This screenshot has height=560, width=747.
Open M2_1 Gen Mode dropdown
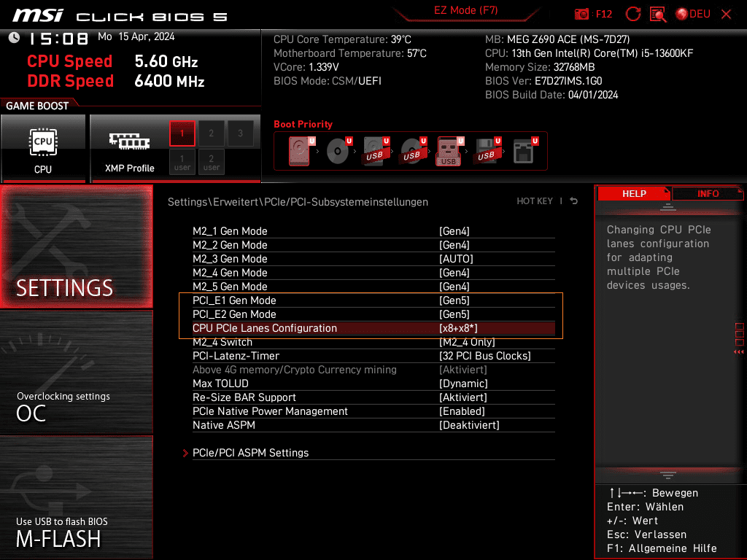click(373, 231)
